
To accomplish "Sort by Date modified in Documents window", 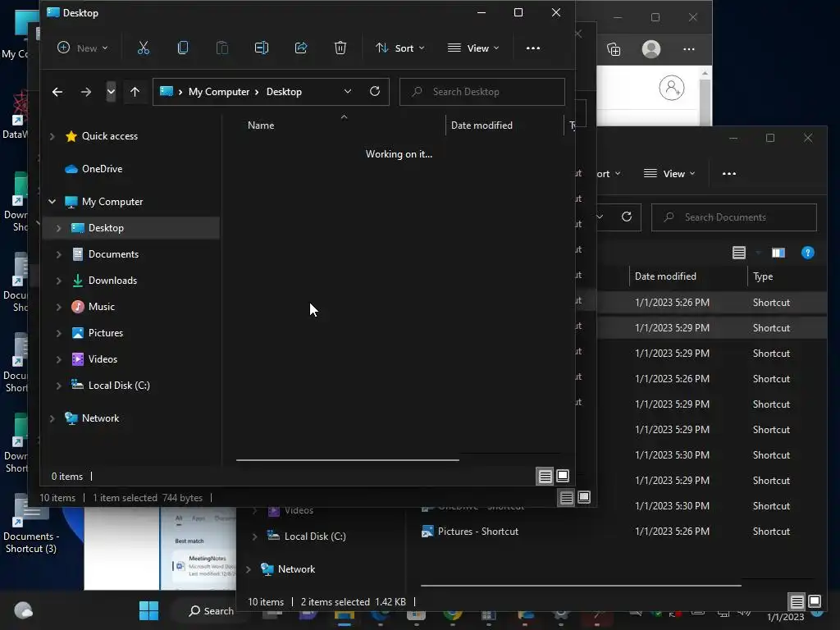I will pyautogui.click(x=665, y=276).
